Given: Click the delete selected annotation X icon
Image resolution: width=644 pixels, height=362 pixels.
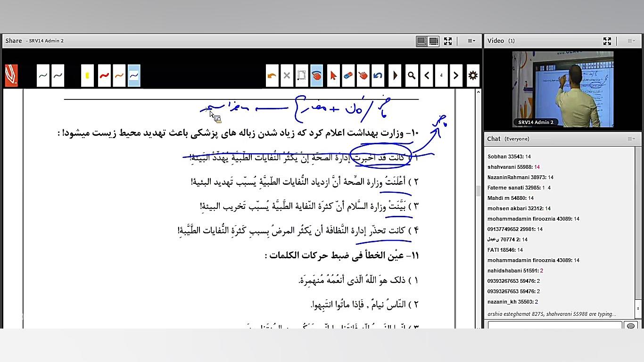Looking at the screenshot, I should tap(287, 75).
